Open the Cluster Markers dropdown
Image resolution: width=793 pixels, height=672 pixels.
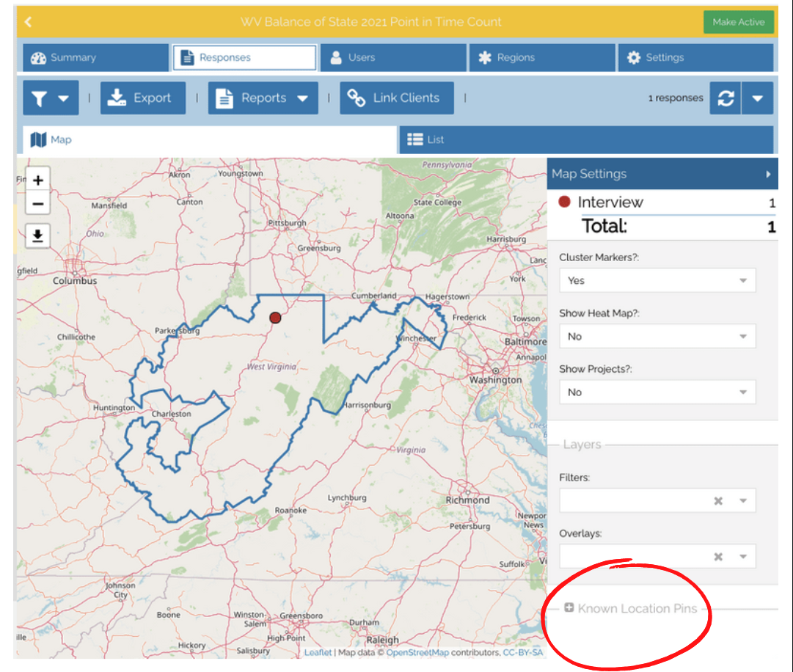657,280
